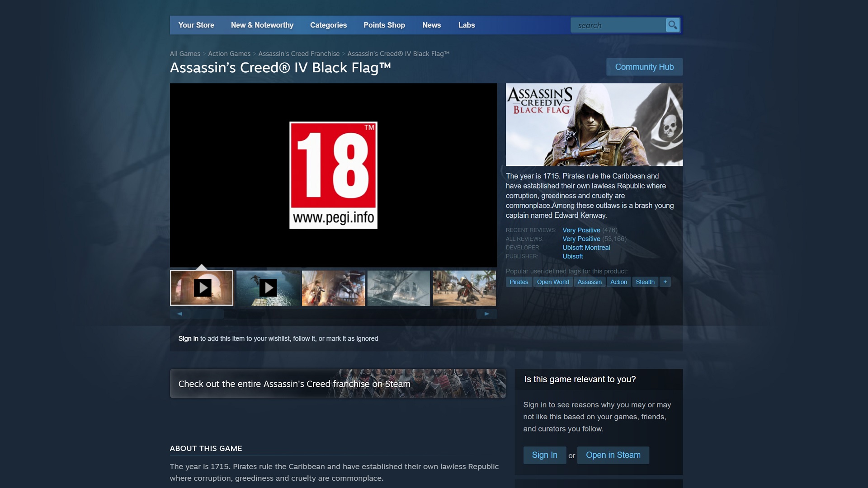The width and height of the screenshot is (868, 488).
Task: Open the Community Hub
Action: coord(644,67)
